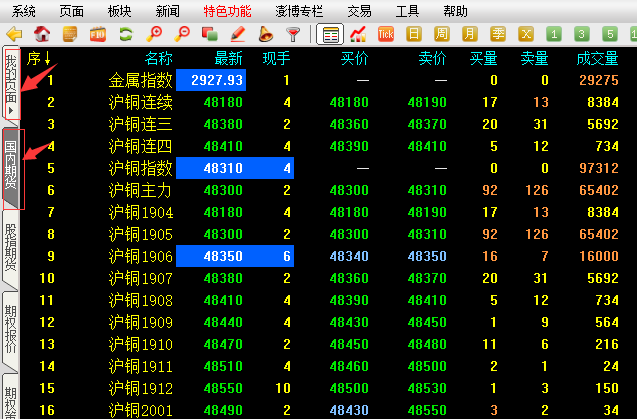Select the 股指期货 side tab
This screenshot has width=637, height=419.
point(10,247)
